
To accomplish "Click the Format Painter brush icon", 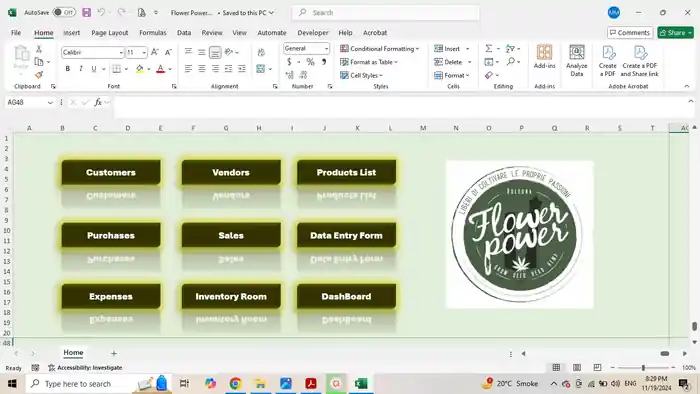I will (39, 75).
